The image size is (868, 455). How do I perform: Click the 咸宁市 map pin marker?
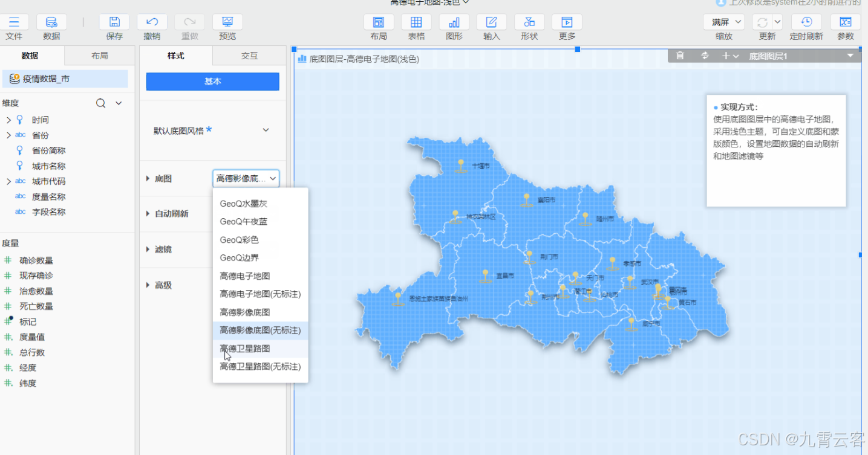(x=631, y=324)
